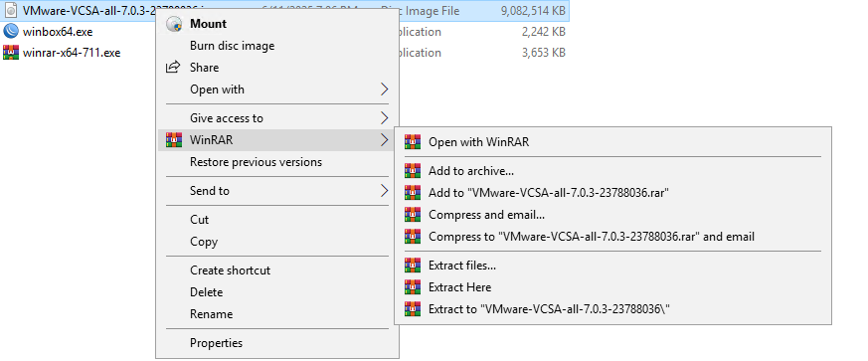Click the 3,653 KB size value
This screenshot has height=361, width=868.
tap(543, 53)
